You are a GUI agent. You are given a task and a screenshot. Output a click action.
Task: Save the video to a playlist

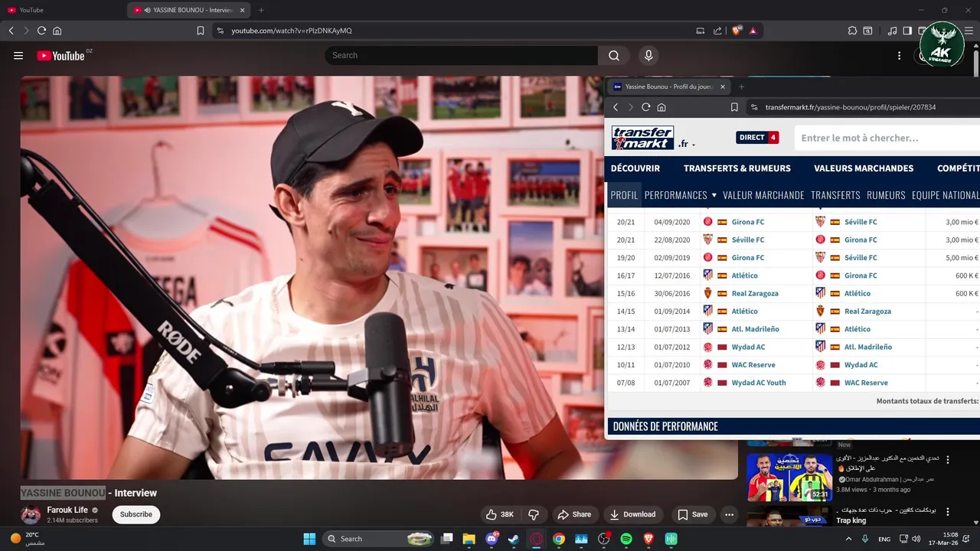pyautogui.click(x=693, y=514)
